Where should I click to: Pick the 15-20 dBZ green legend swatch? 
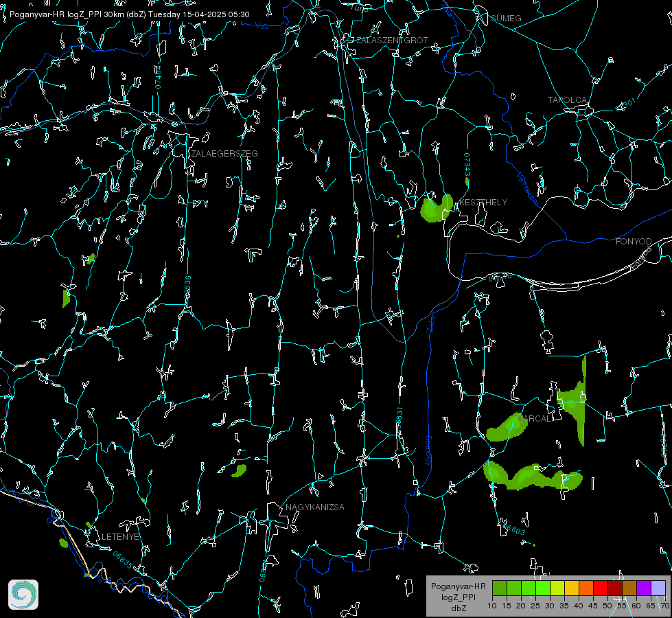[x=514, y=588]
